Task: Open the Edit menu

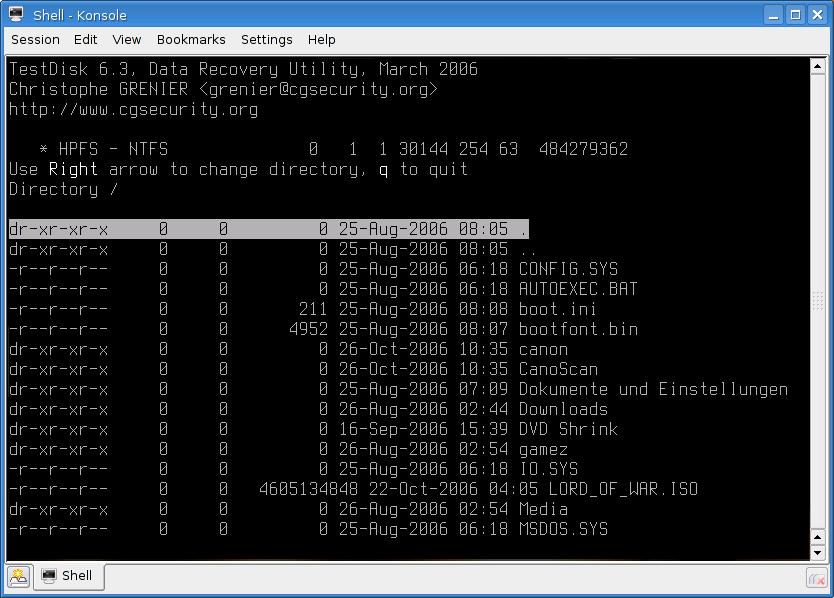Action: click(x=85, y=40)
